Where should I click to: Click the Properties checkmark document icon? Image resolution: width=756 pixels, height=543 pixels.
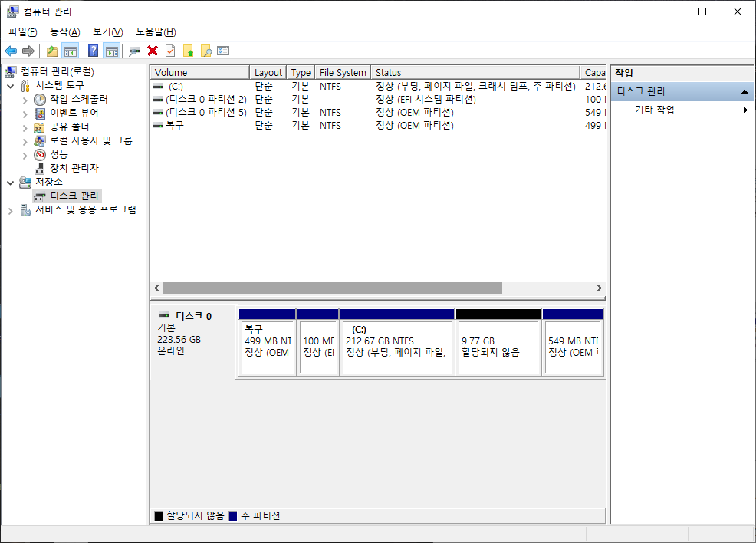[x=170, y=51]
